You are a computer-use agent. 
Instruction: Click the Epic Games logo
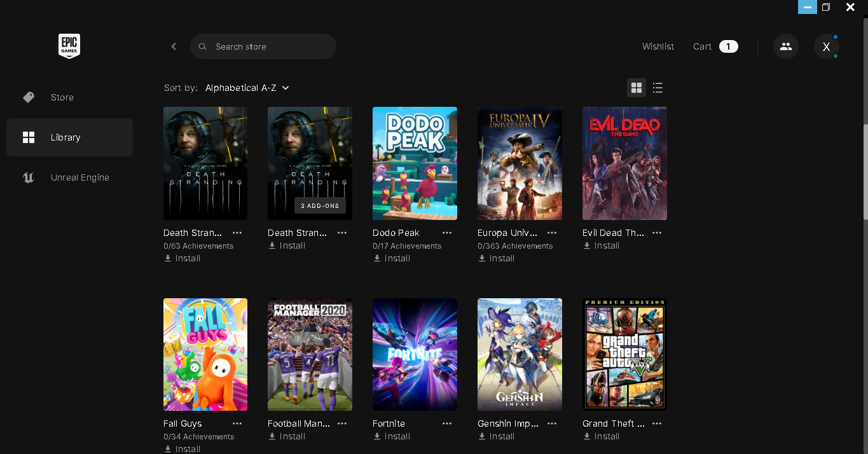coord(69,46)
